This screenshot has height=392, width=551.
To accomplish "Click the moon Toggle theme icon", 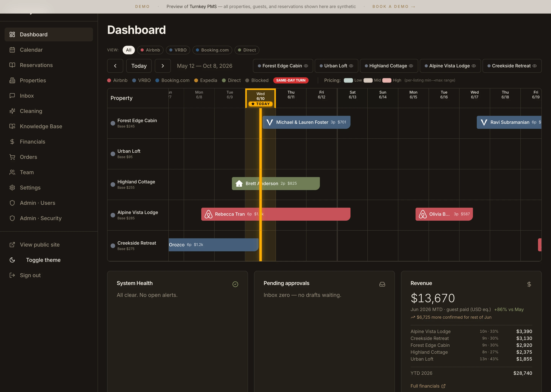I will click(x=12, y=260).
